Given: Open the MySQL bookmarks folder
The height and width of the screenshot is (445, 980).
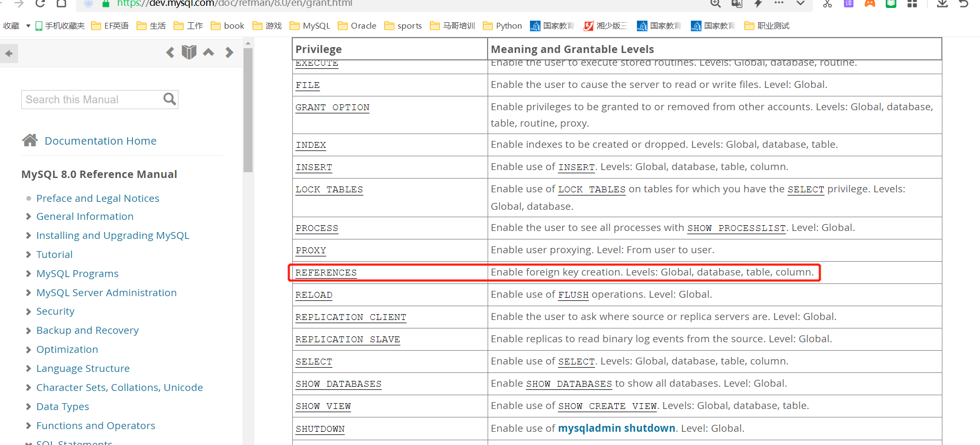Looking at the screenshot, I should click(310, 25).
